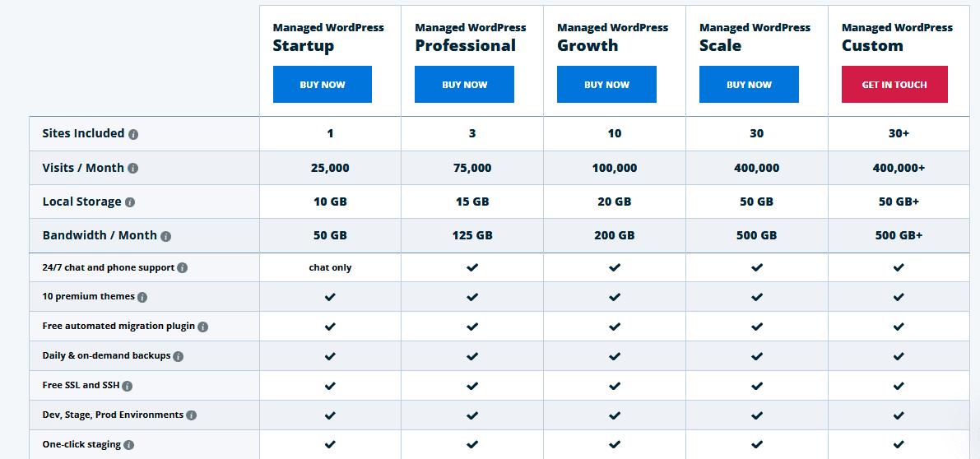
Task: Click Startup checkmark for Dev, Stage, Prod Environments
Action: (x=331, y=415)
